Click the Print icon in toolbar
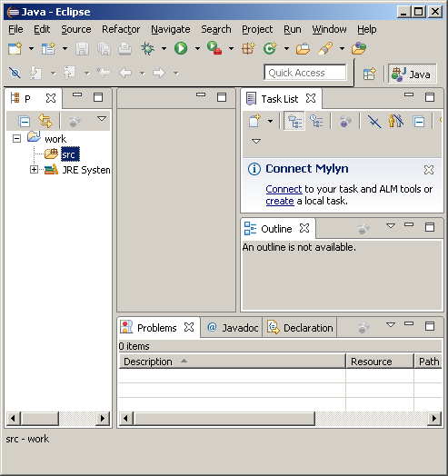This screenshot has width=448, height=476. point(124,48)
